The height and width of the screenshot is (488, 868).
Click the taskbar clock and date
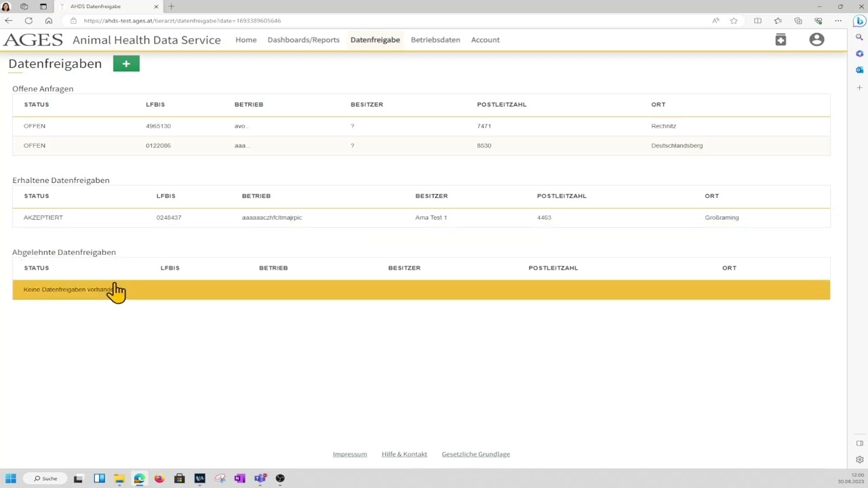850,479
